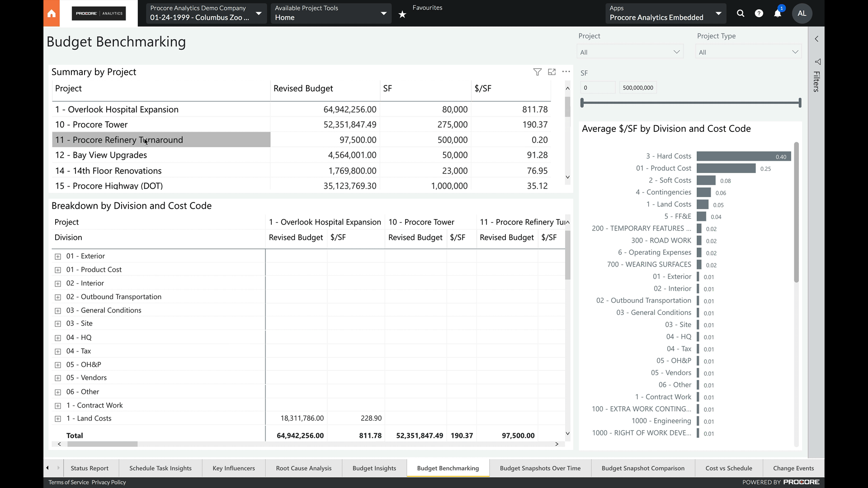Click the Favourites star icon
Viewport: 868px width, 488px height.
(x=402, y=14)
